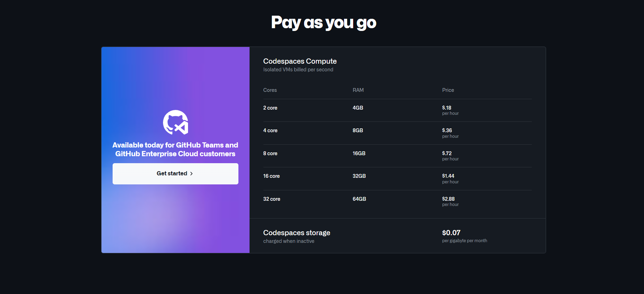Click the GitHub Codespaces Octocat logo icon
This screenshot has height=294, width=644.
176,122
